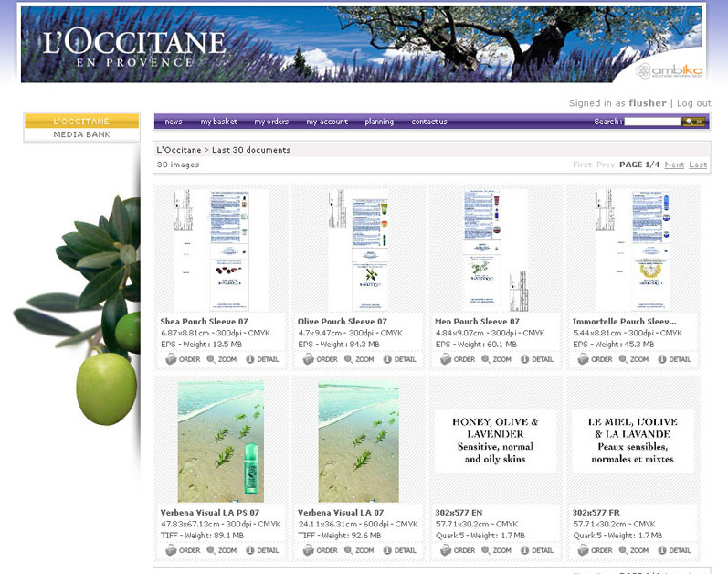Open the Le Miel, L'Olive & La Lavande thumbnail

click(633, 441)
